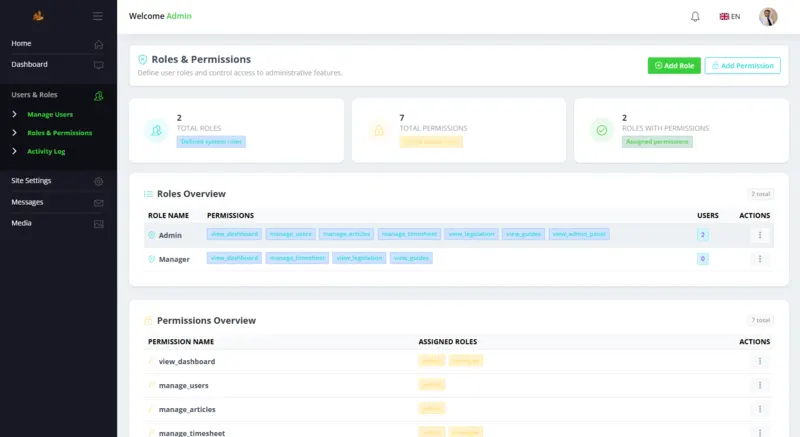Click the yellow badge under Total Permissions
800x437 pixels.
[431, 142]
